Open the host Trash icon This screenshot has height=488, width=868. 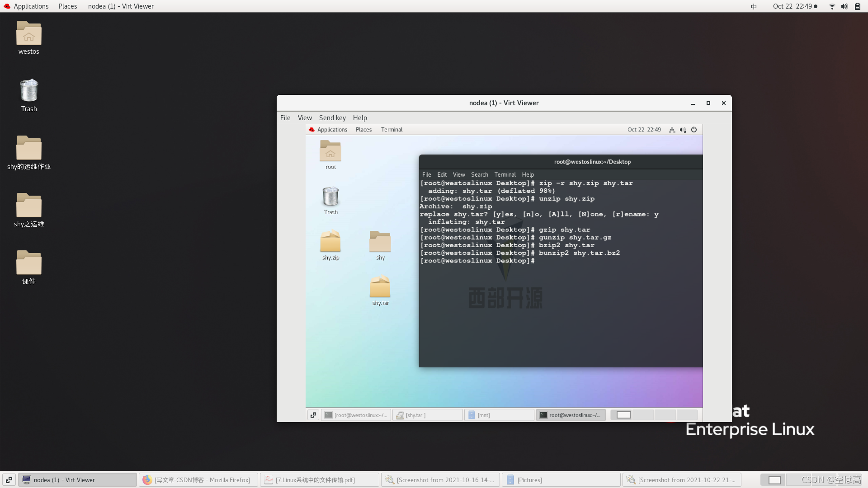click(x=29, y=91)
